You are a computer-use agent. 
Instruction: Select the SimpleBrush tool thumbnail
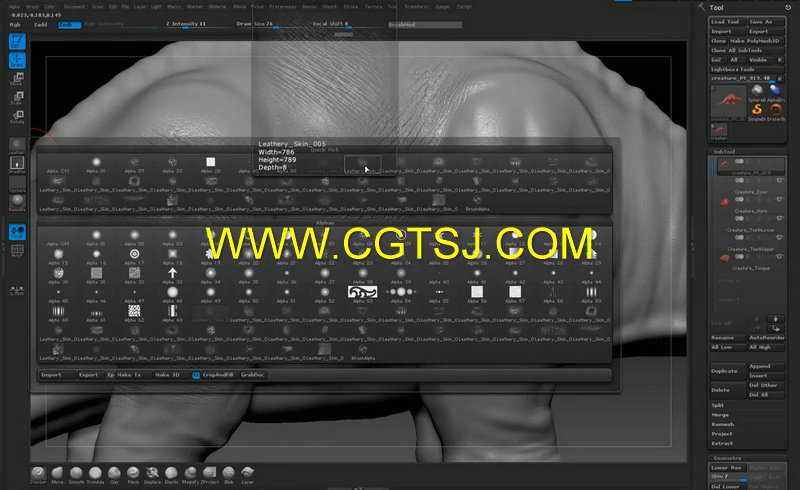[x=757, y=112]
